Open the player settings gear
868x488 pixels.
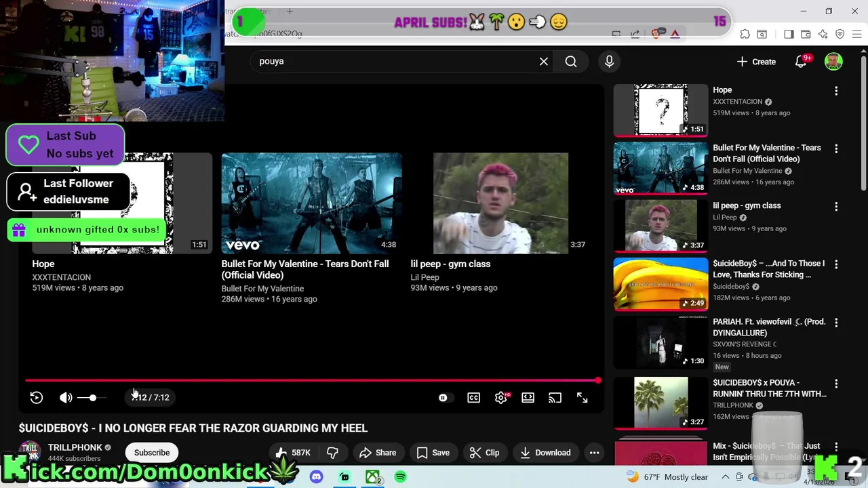click(x=501, y=398)
